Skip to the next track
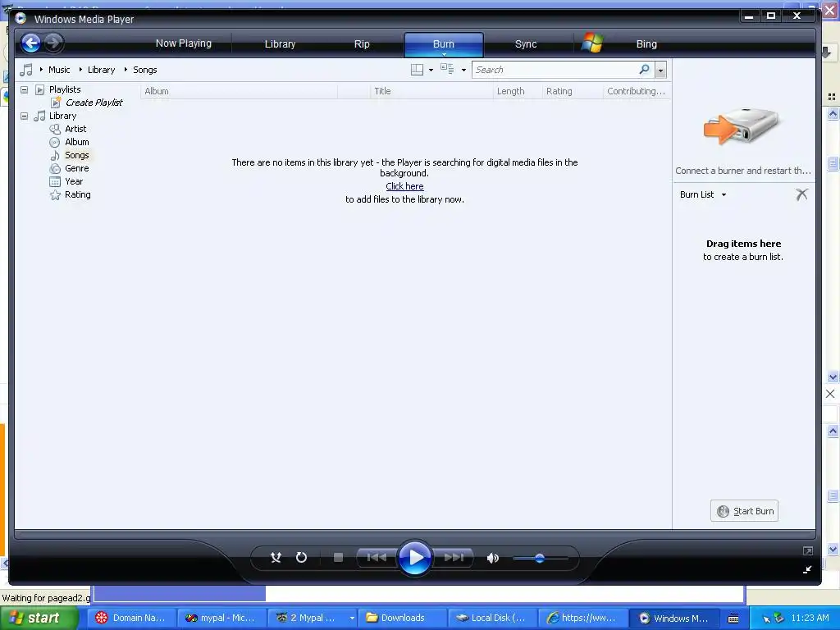This screenshot has width=840, height=630. (454, 558)
